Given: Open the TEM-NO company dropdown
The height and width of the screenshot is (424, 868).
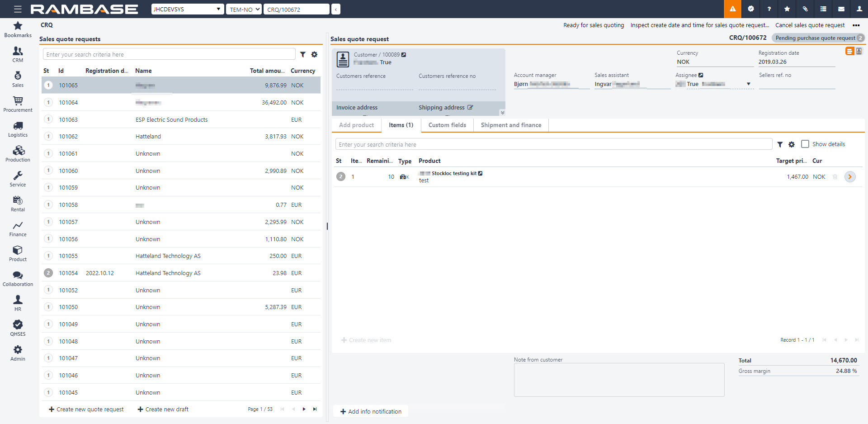Looking at the screenshot, I should coord(244,9).
